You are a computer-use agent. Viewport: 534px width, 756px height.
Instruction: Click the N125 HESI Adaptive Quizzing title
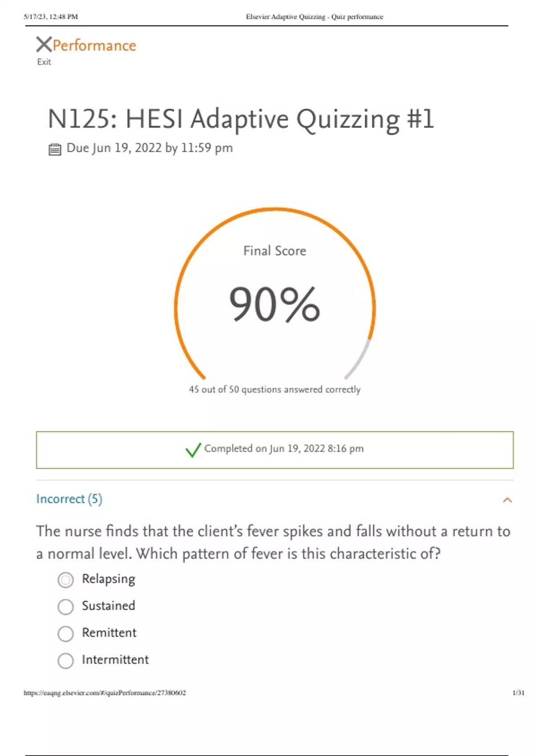tap(240, 119)
